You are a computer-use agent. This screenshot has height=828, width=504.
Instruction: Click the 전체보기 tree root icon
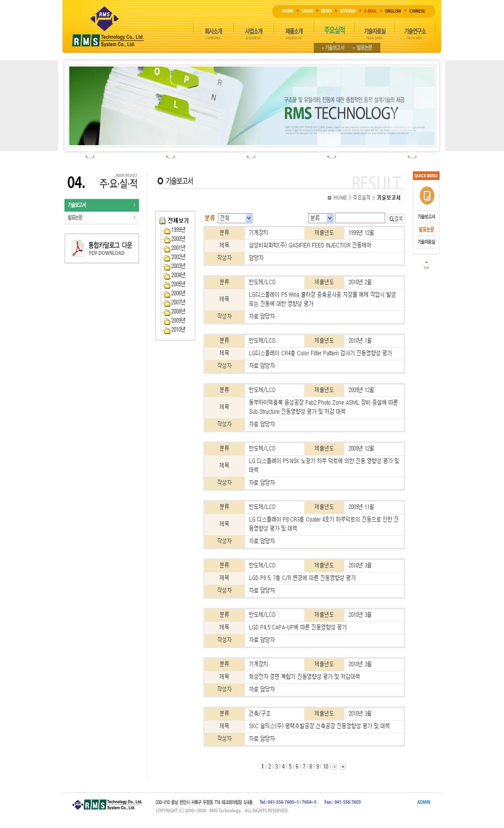click(x=162, y=221)
